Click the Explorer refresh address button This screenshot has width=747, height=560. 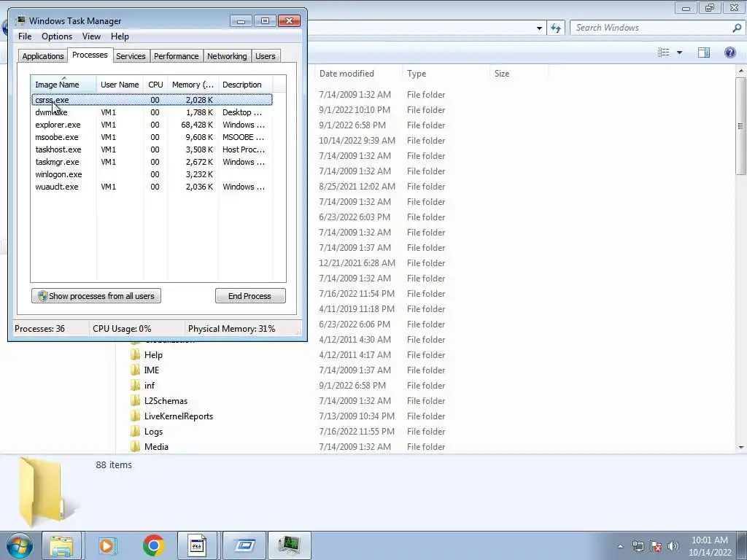555,28
